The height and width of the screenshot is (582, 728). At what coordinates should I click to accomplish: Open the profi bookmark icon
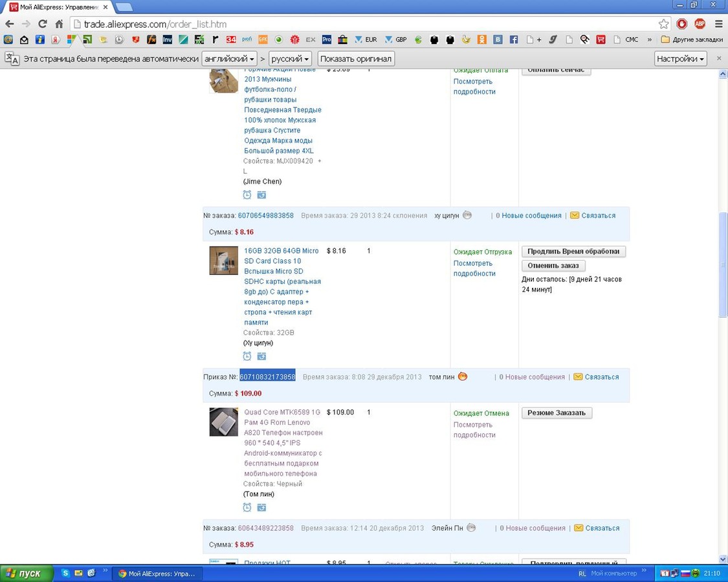[247, 40]
